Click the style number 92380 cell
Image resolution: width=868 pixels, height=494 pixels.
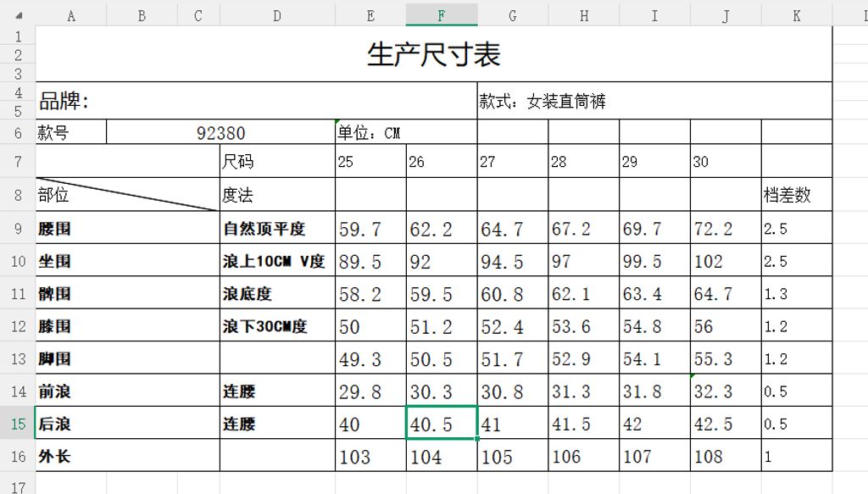[220, 133]
